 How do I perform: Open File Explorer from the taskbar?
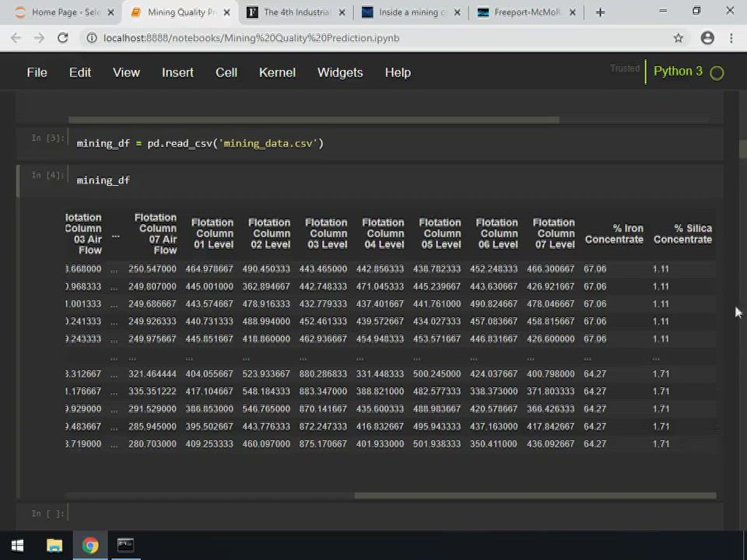tap(54, 545)
